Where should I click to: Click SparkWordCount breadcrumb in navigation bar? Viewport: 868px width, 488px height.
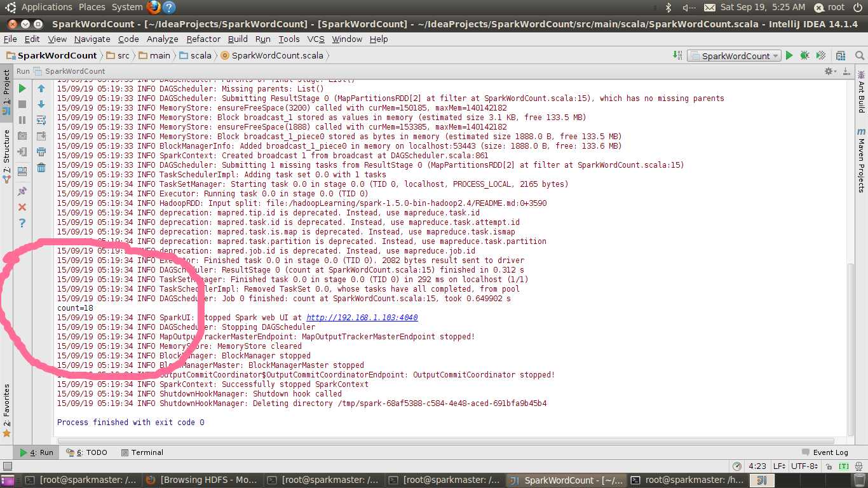[51, 55]
